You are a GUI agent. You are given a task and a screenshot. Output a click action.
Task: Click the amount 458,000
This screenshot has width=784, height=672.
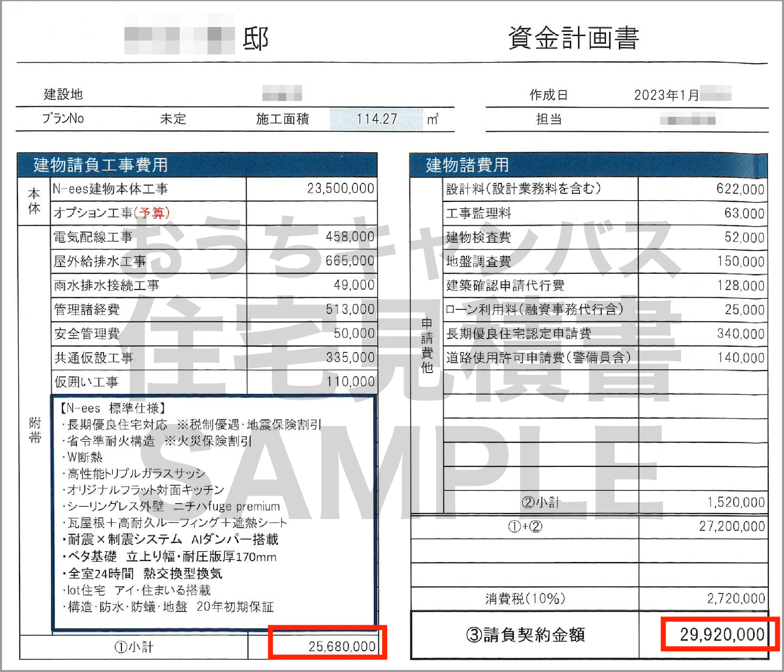350,237
